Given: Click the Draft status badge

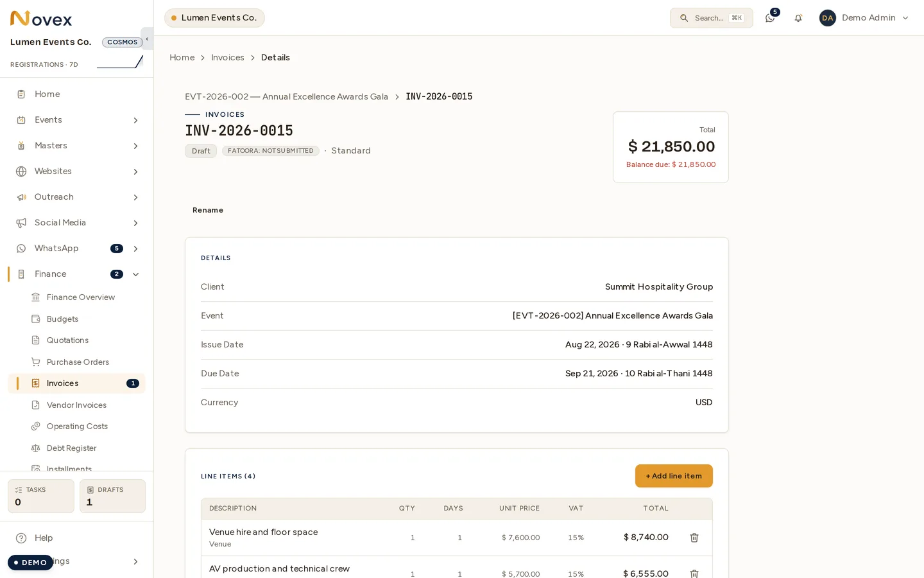Looking at the screenshot, I should tap(201, 151).
